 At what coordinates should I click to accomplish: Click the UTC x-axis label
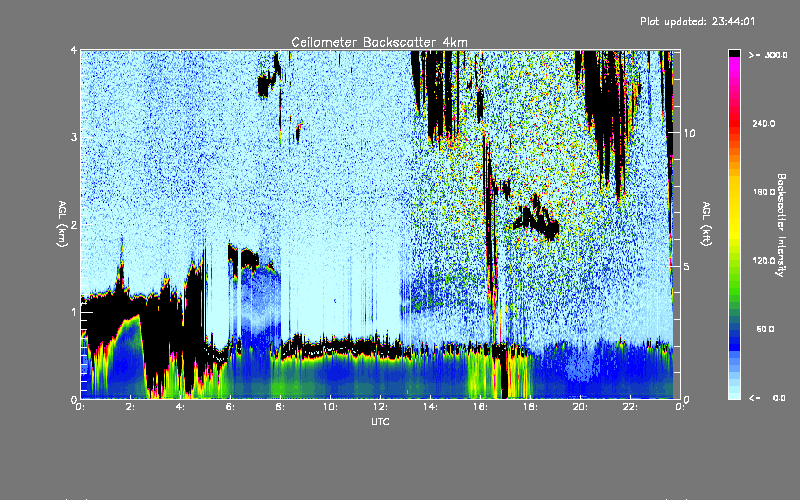click(380, 421)
